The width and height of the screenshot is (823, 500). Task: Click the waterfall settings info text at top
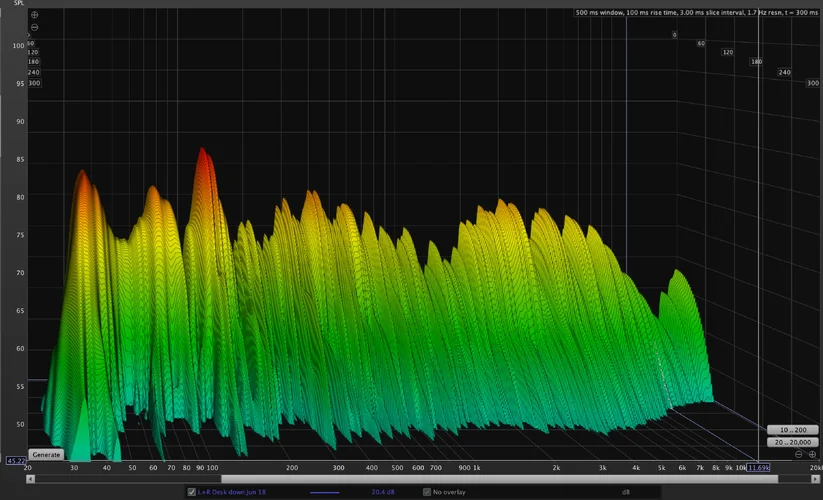pos(697,13)
